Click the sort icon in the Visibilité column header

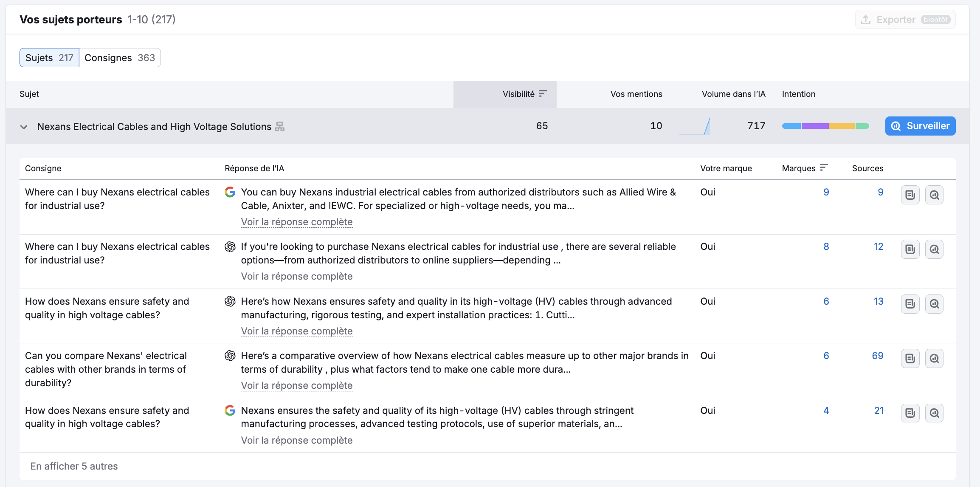[543, 94]
